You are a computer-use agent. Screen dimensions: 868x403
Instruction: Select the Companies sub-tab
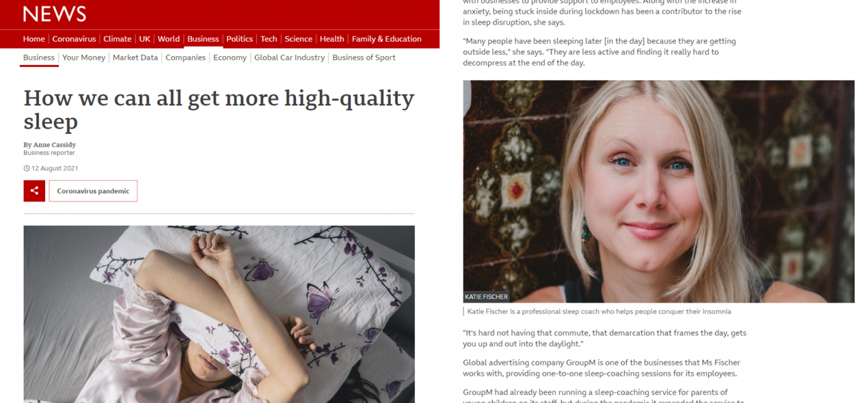point(185,57)
